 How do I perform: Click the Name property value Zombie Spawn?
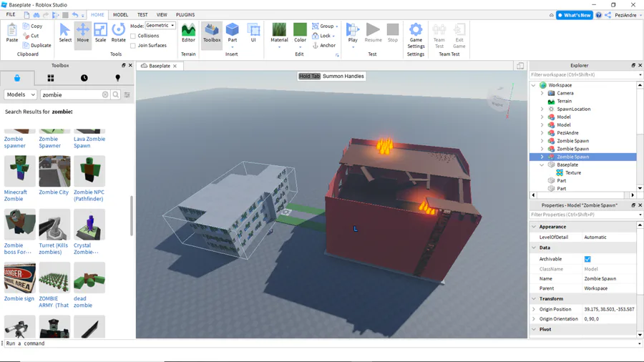click(600, 279)
